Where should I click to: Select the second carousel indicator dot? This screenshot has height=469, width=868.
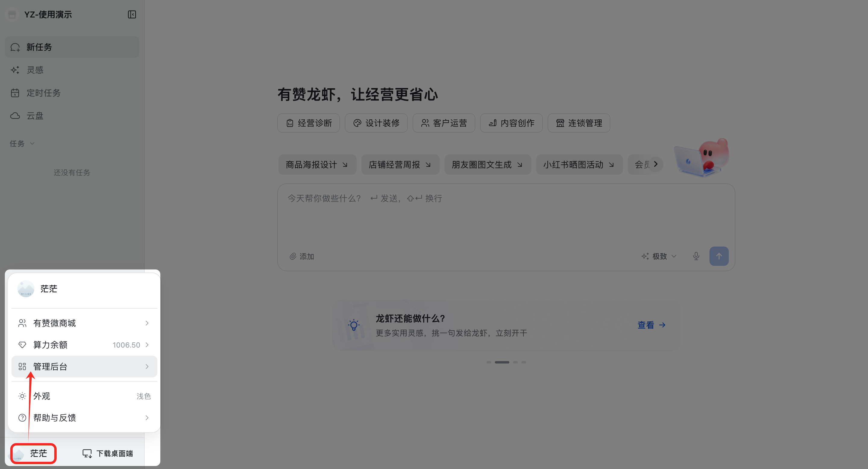pyautogui.click(x=502, y=362)
